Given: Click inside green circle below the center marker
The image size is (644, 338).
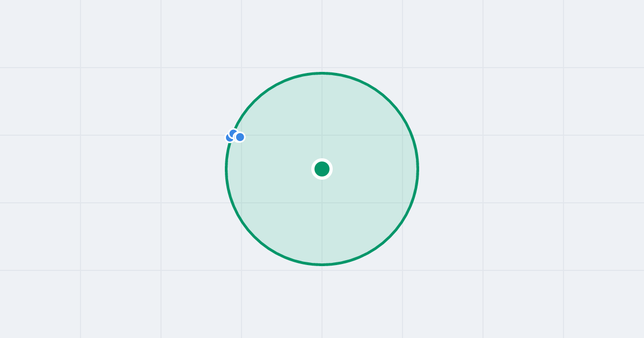Looking at the screenshot, I should tap(322, 220).
